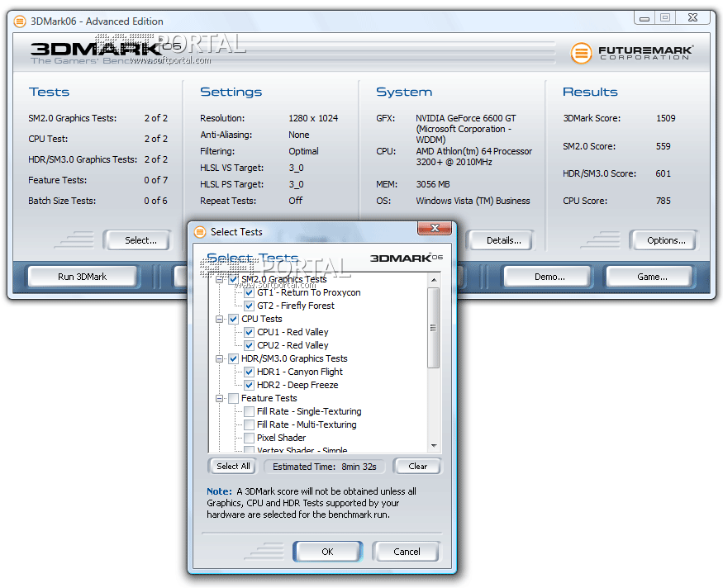Click the Batch Size Tests count 0 of 6

[156, 201]
